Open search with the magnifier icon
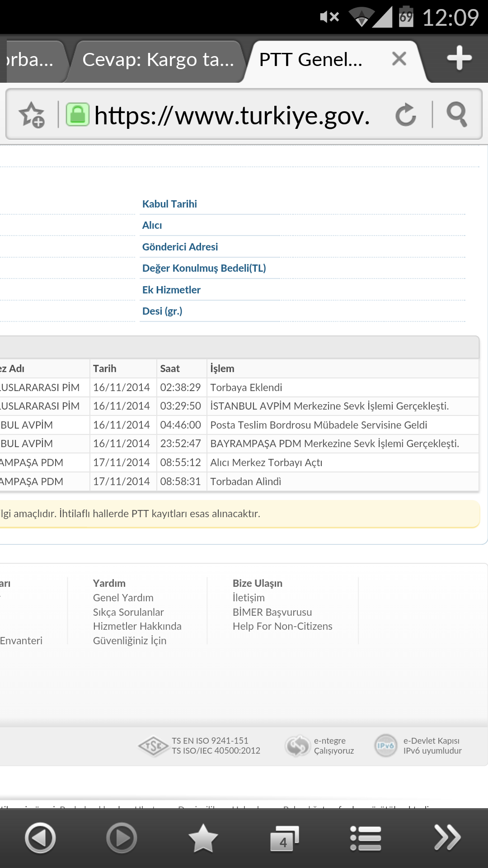This screenshot has width=488, height=868. coord(457,115)
